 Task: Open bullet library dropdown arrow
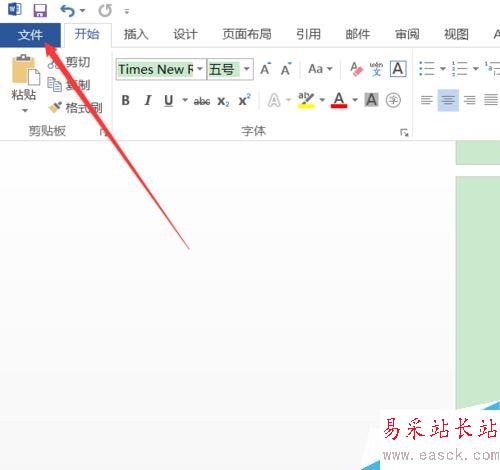(x=443, y=69)
